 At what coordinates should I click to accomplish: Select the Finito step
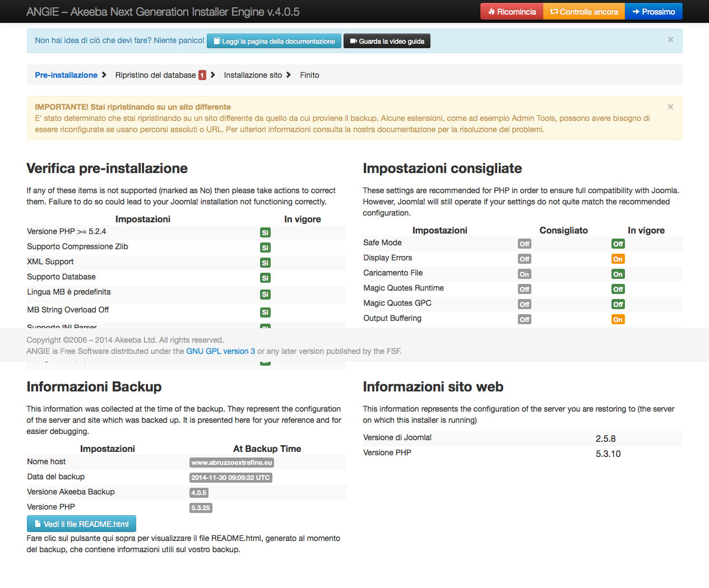(x=309, y=75)
